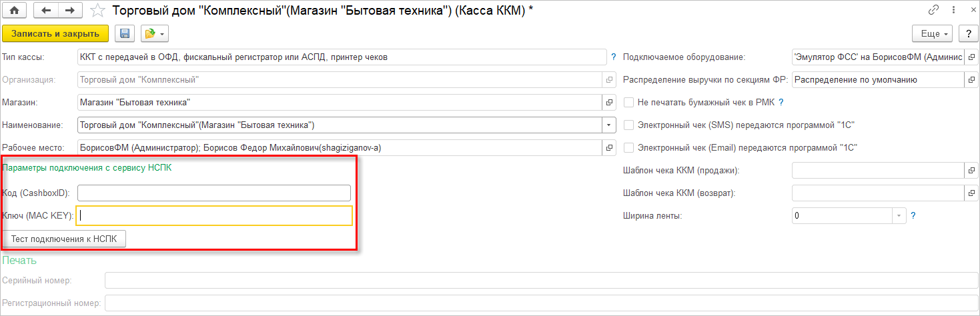This screenshot has width=980, height=316.
Task: Open the create-based-on icon menu
Action: [x=154, y=33]
